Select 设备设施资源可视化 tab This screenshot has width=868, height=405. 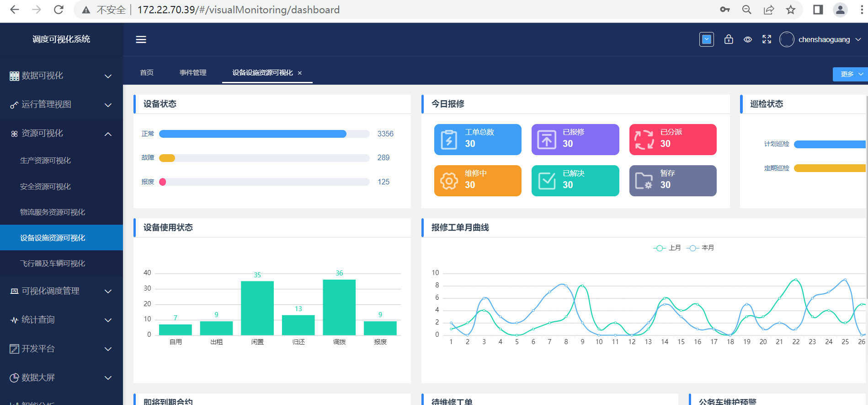coord(262,73)
